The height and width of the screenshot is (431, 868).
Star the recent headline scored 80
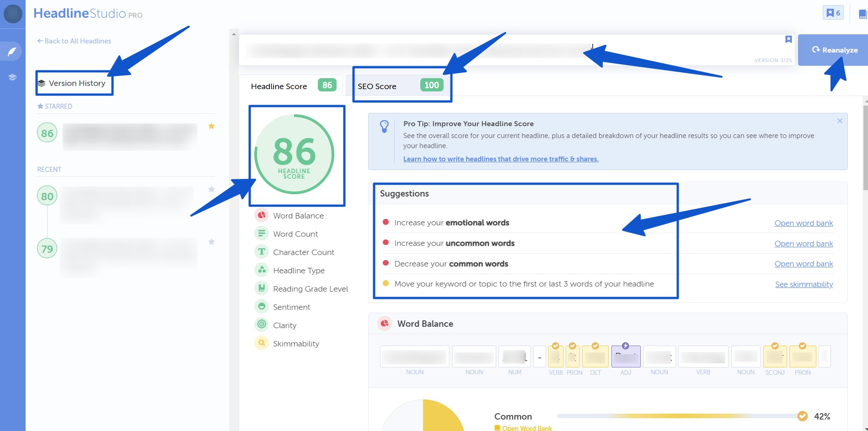(x=211, y=189)
